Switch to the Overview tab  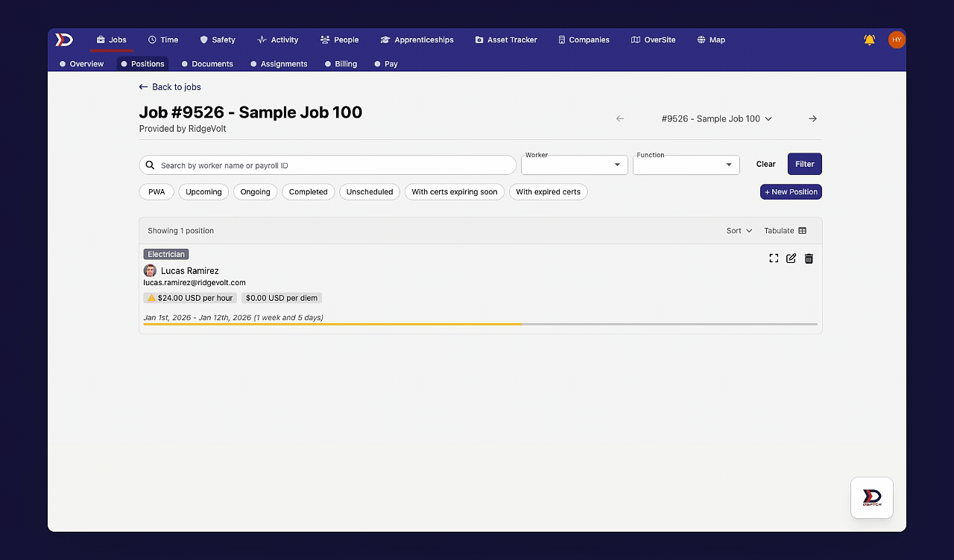[x=82, y=64]
